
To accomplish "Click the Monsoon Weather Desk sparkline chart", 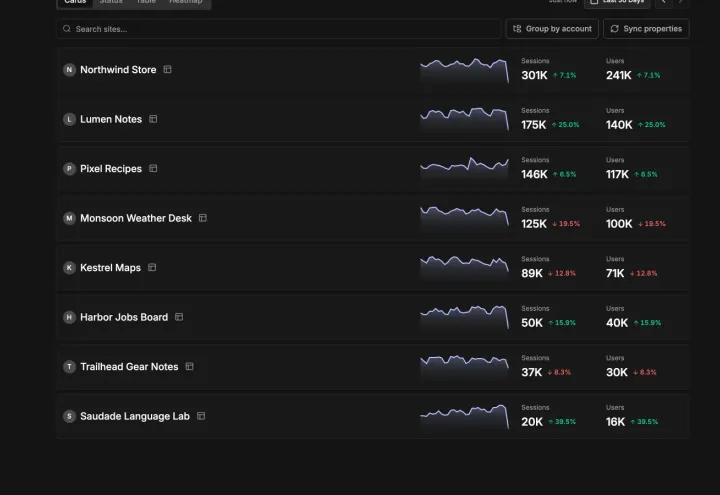I will click(464, 219).
